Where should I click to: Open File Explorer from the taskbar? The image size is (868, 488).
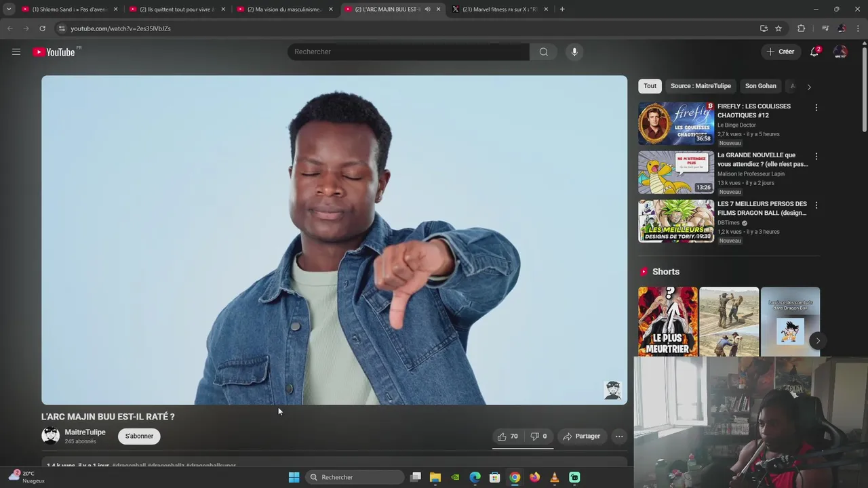pos(435,477)
